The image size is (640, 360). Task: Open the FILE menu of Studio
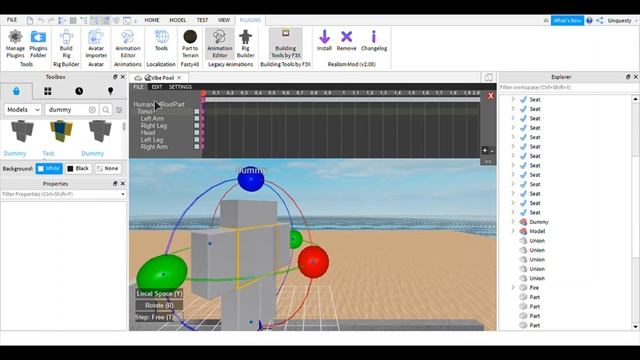point(12,20)
